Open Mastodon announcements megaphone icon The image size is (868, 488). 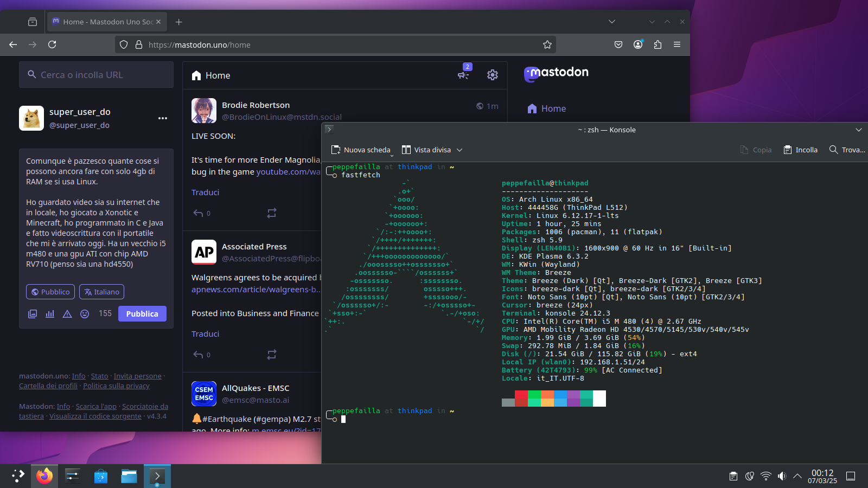pos(463,75)
